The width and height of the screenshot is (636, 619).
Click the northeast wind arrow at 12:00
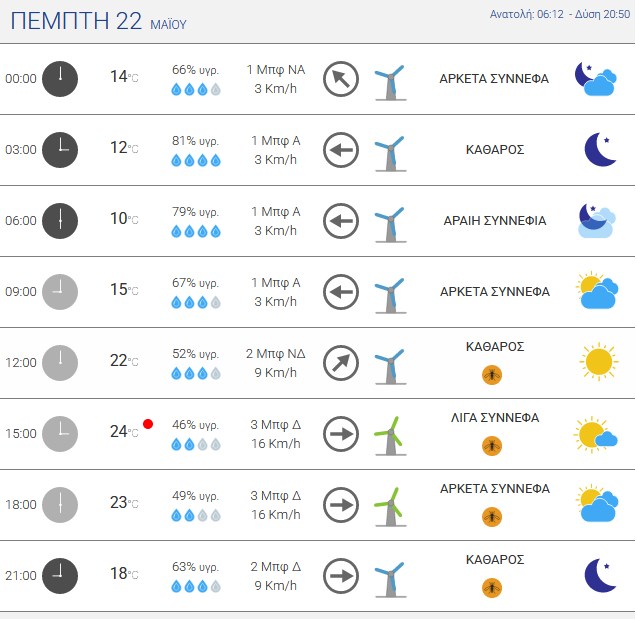341,363
